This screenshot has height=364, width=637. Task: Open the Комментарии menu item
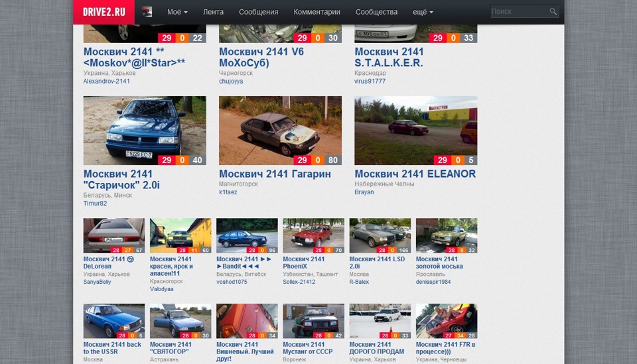coord(317,12)
